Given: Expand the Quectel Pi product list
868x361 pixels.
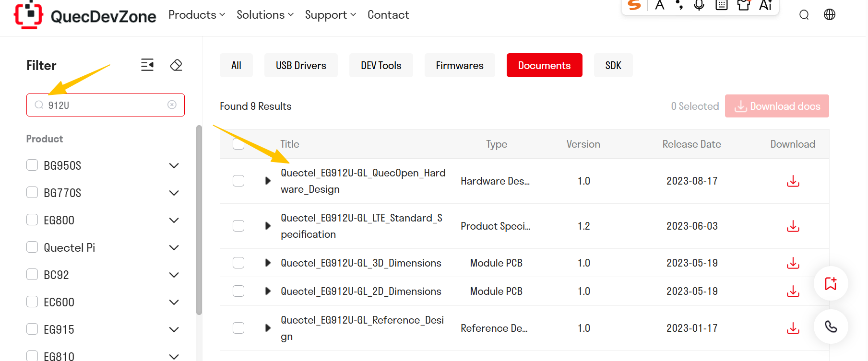Looking at the screenshot, I should click(174, 248).
